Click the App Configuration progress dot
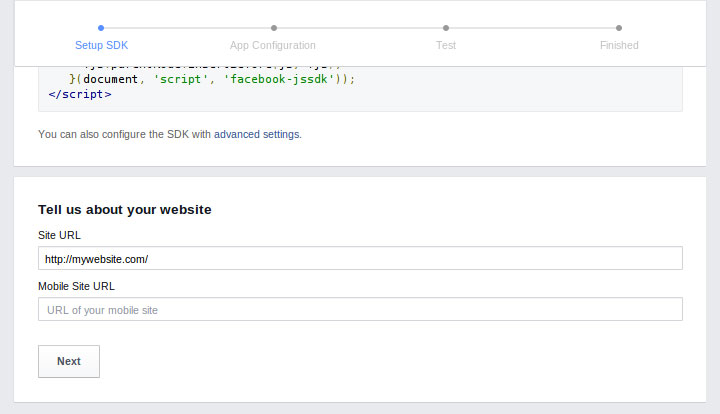720x414 pixels. (274, 28)
